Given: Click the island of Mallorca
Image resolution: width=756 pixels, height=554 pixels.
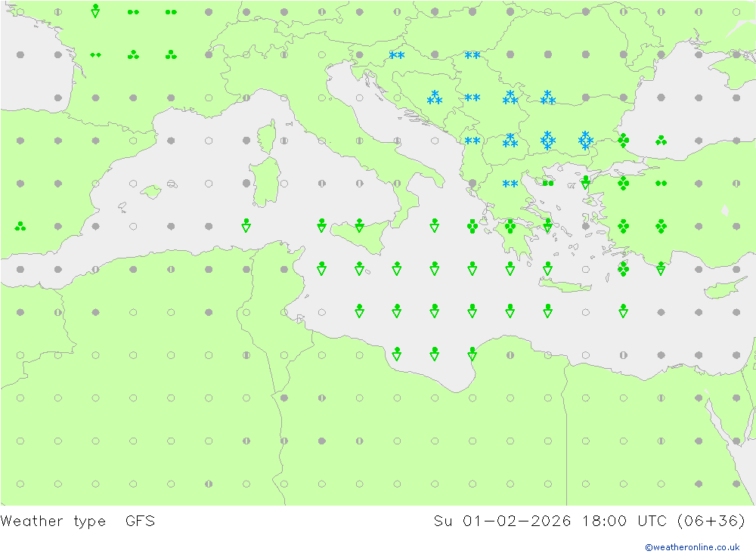Looking at the screenshot, I should tap(151, 192).
